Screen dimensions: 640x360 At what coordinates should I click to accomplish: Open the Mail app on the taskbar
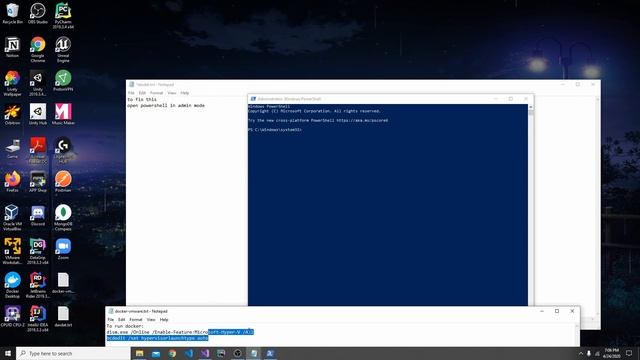(156, 353)
